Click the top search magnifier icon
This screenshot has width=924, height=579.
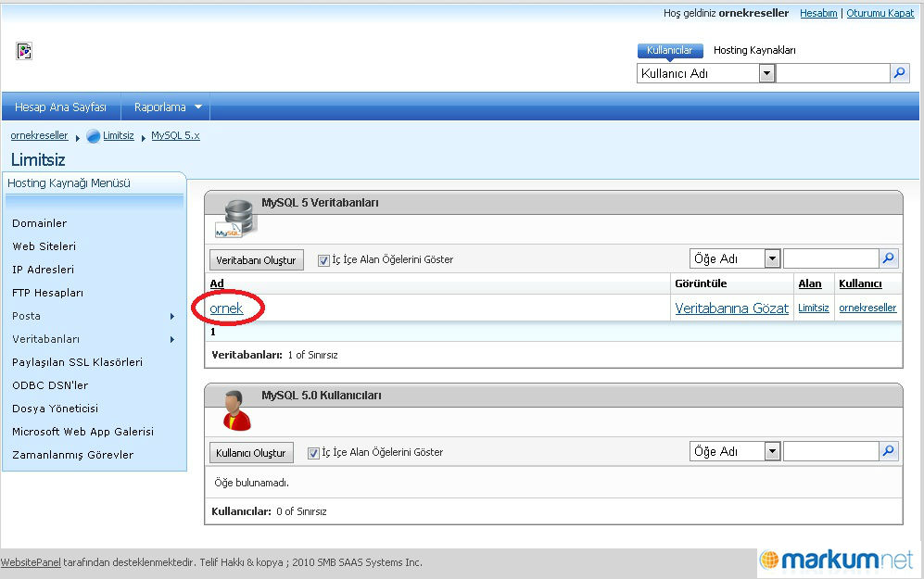tap(899, 73)
